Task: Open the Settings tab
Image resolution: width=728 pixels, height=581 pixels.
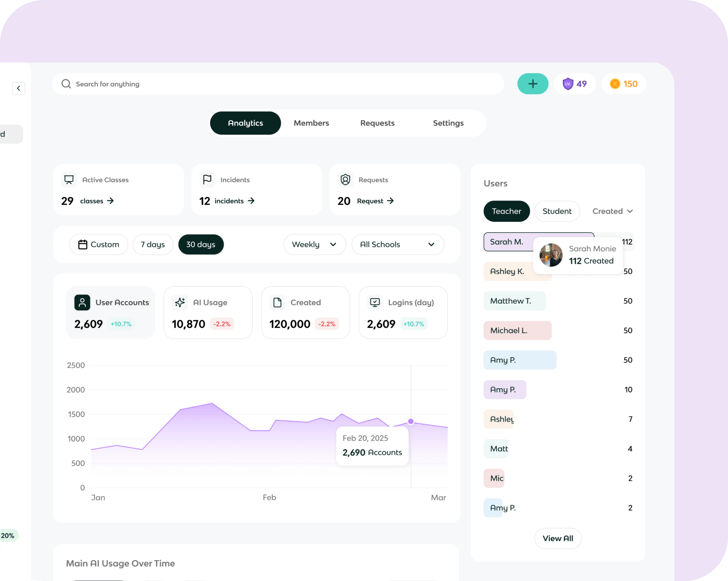Action: pos(448,123)
